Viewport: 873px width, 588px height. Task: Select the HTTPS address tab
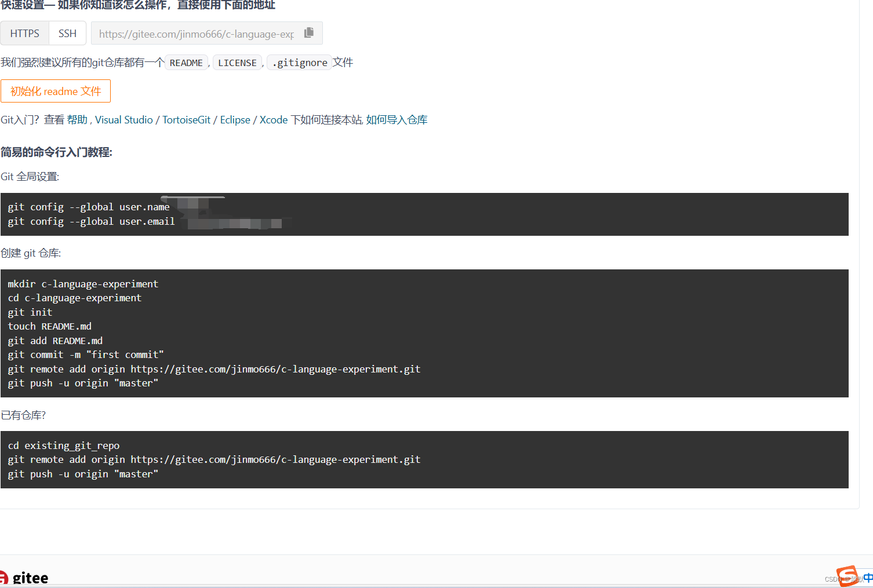pos(25,33)
